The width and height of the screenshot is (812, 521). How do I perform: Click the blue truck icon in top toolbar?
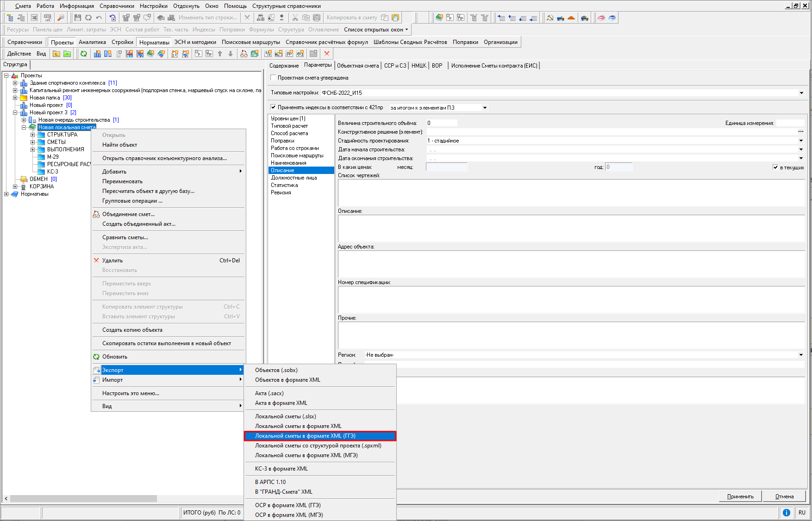[x=561, y=18]
